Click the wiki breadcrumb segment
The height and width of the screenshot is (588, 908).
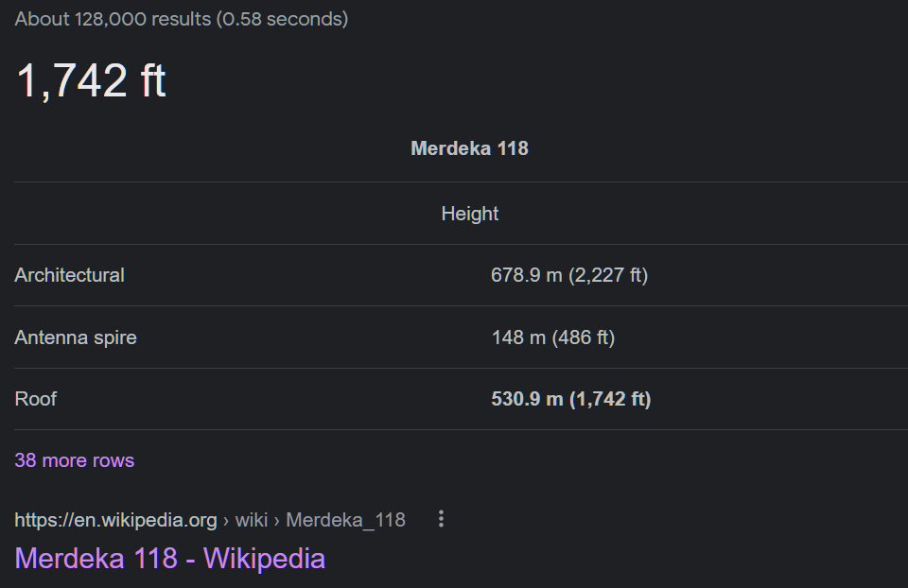pos(252,520)
